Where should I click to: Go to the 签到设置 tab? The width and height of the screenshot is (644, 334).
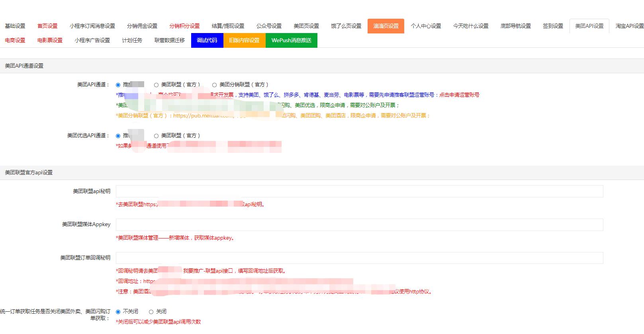click(x=553, y=26)
